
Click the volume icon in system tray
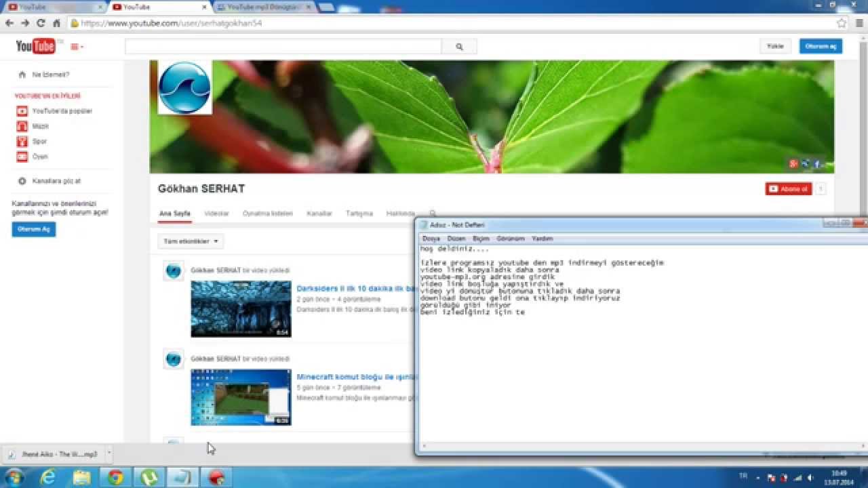(x=812, y=477)
